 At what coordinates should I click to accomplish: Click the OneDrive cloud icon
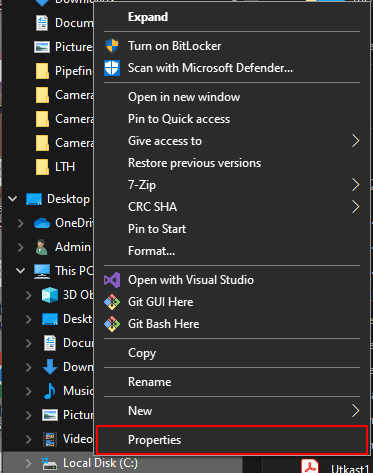pyautogui.click(x=42, y=223)
